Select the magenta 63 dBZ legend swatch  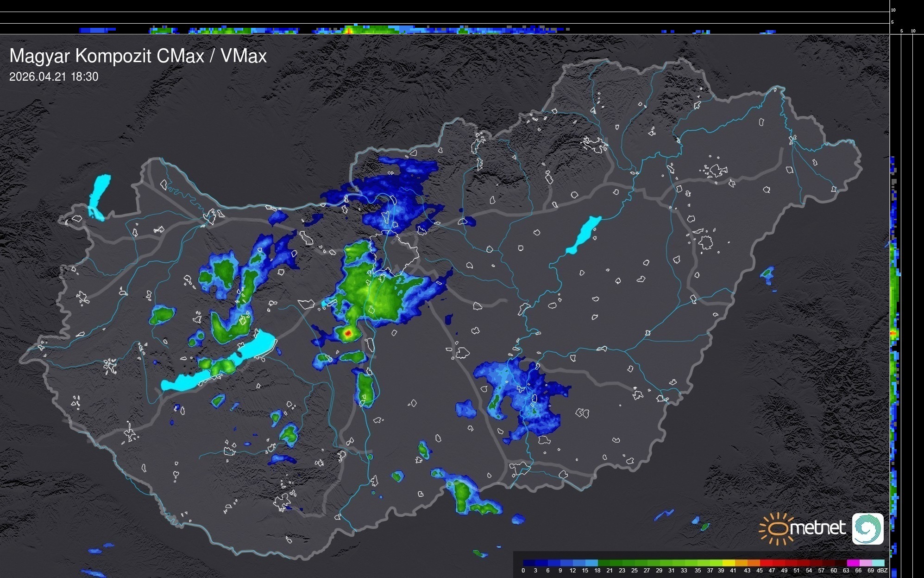pos(853,563)
